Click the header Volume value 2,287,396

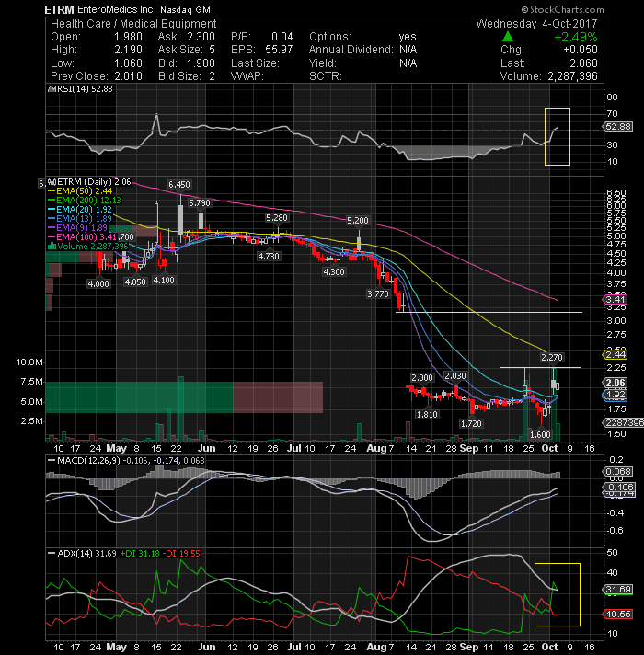pyautogui.click(x=572, y=76)
